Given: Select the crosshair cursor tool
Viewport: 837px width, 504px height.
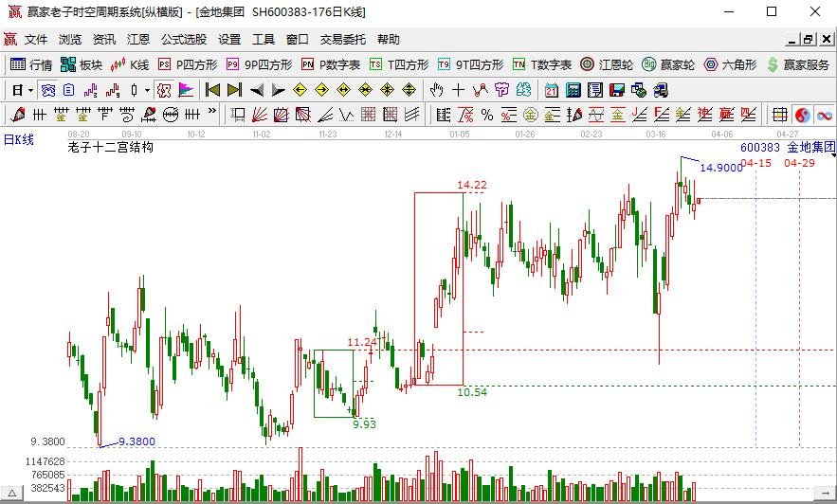Looking at the screenshot, I should (458, 90).
